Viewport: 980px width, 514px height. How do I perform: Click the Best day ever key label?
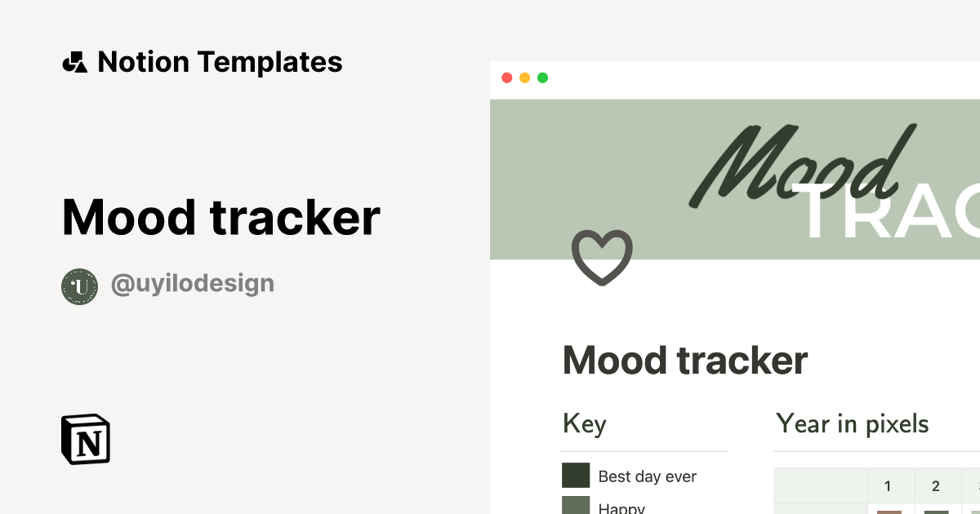tap(648, 476)
